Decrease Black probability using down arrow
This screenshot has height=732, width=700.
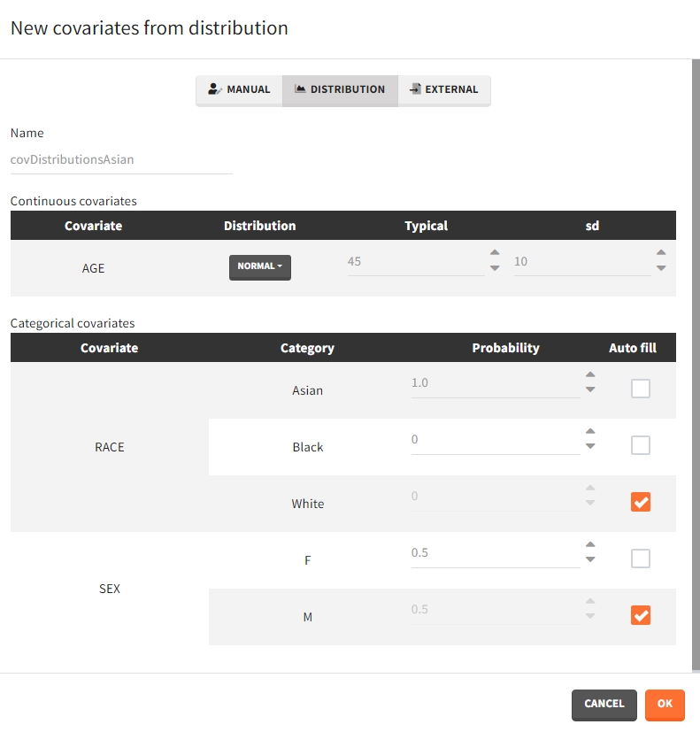590,447
